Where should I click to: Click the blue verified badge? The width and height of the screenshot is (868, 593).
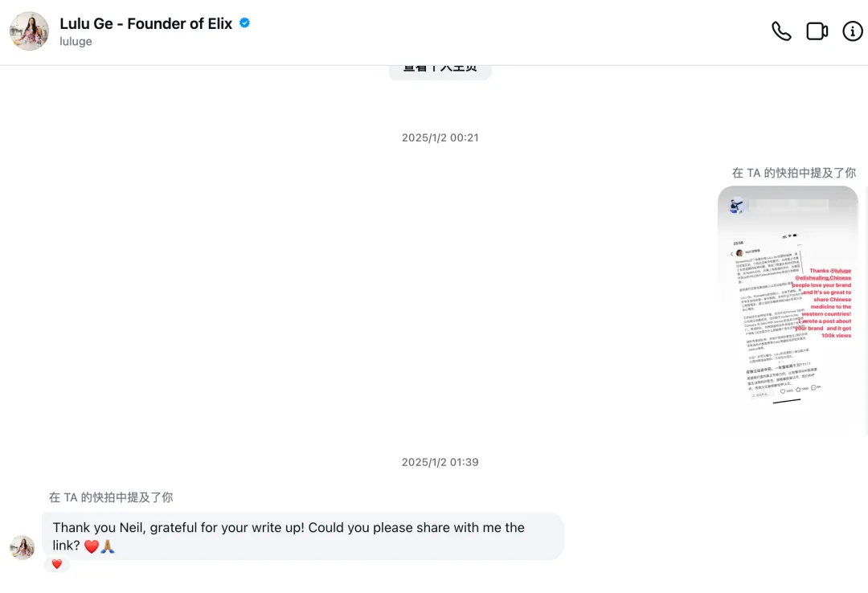click(x=244, y=23)
